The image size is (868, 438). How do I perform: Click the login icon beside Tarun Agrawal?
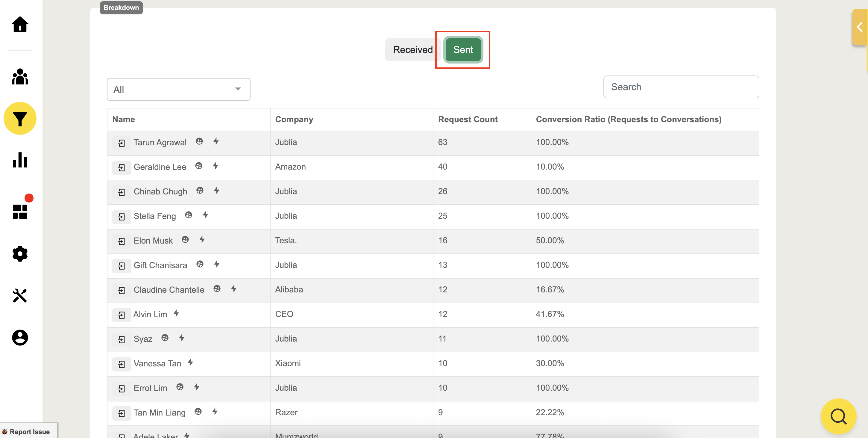pos(122,143)
